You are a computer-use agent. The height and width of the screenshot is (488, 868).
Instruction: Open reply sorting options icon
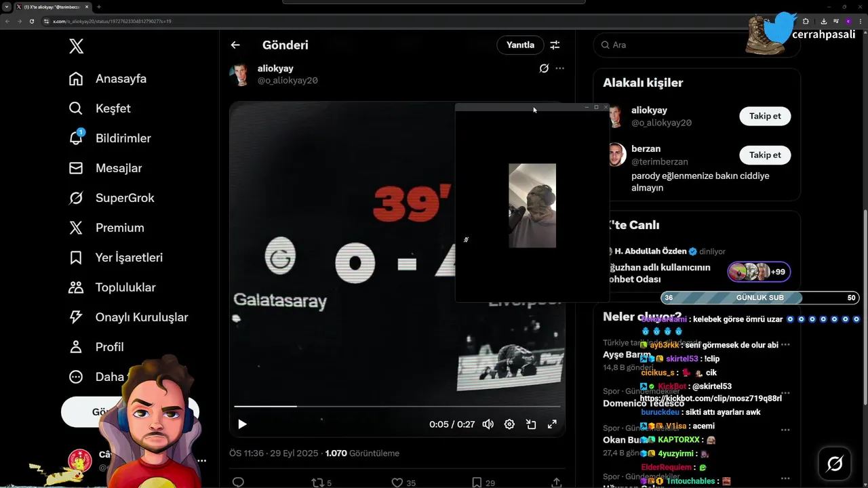click(555, 45)
